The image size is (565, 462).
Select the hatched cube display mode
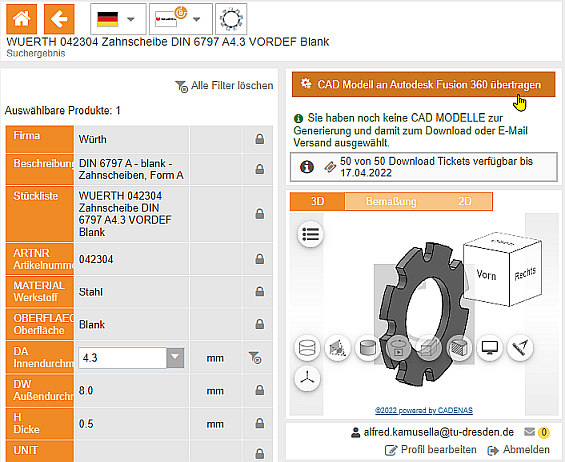click(459, 348)
